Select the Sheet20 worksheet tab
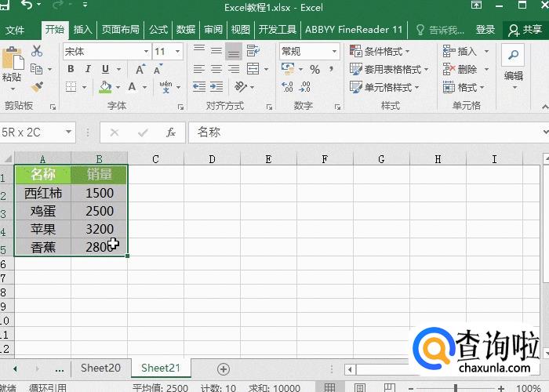This screenshot has width=549, height=392. pyautogui.click(x=100, y=368)
